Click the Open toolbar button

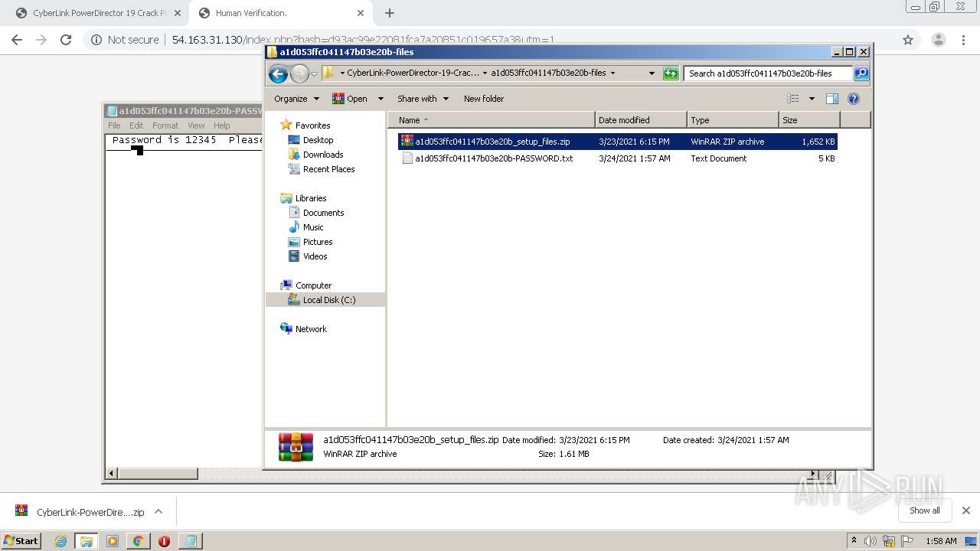350,99
